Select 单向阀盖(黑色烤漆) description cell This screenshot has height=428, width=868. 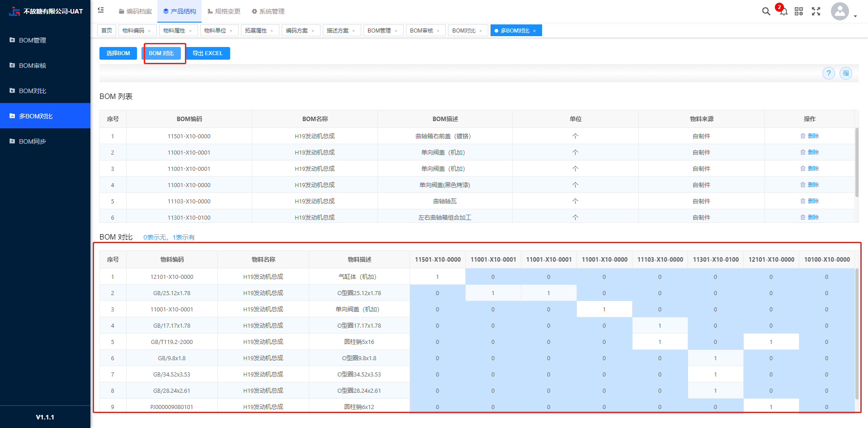point(445,185)
